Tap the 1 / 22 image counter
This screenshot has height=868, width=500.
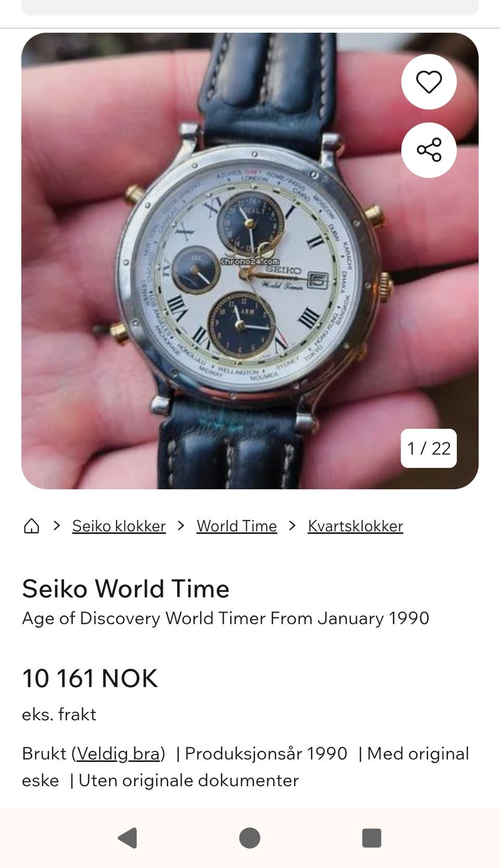click(428, 448)
